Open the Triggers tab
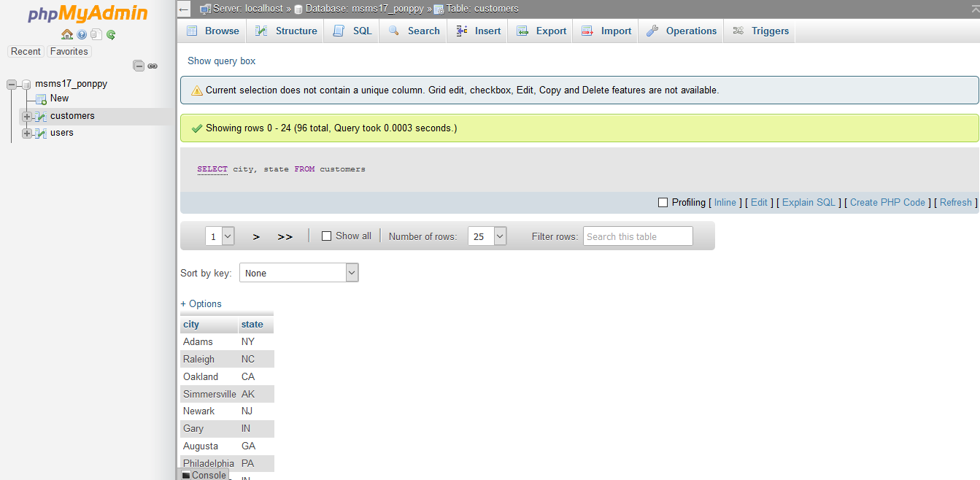The height and width of the screenshot is (480, 980). coord(760,31)
